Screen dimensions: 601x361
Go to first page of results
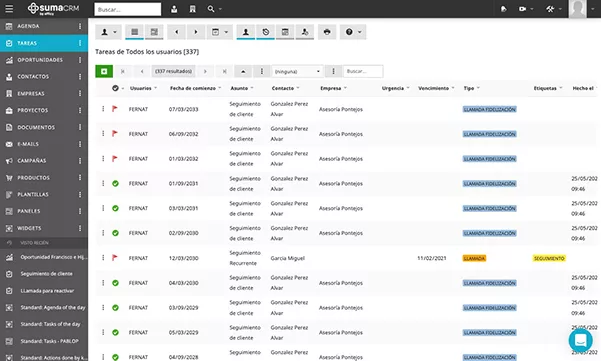tap(123, 71)
